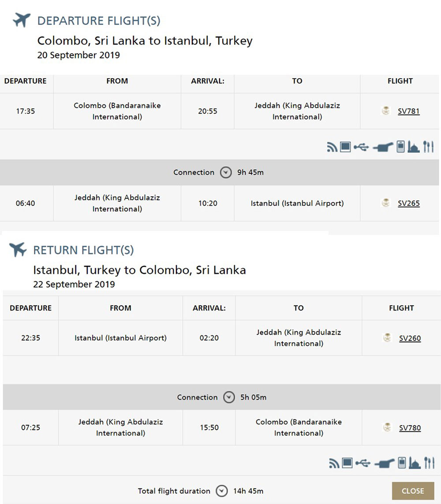Image resolution: width=441 pixels, height=504 pixels.
Task: Click the departure flights airplane icon
Action: pyautogui.click(x=22, y=20)
